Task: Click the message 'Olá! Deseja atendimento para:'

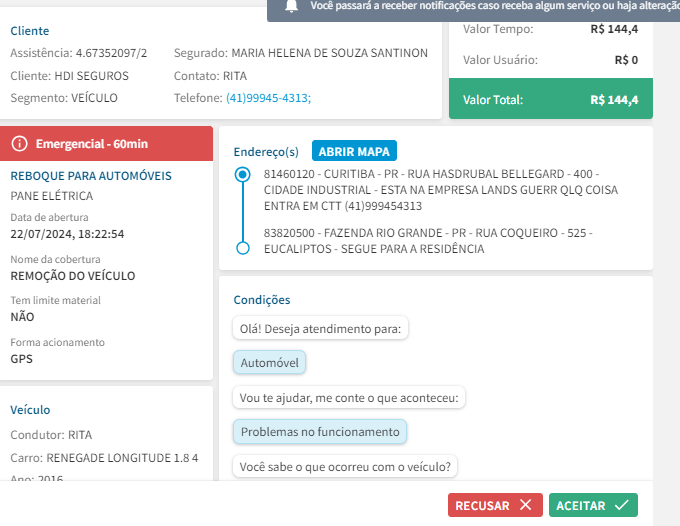Action: 320,329
